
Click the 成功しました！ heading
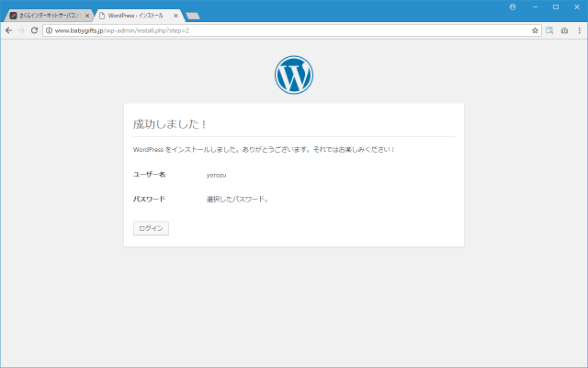tap(169, 124)
